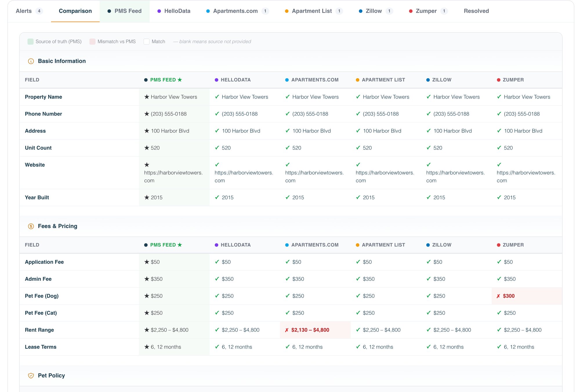Click the red X on Apartments.com Rent Range

click(x=287, y=330)
